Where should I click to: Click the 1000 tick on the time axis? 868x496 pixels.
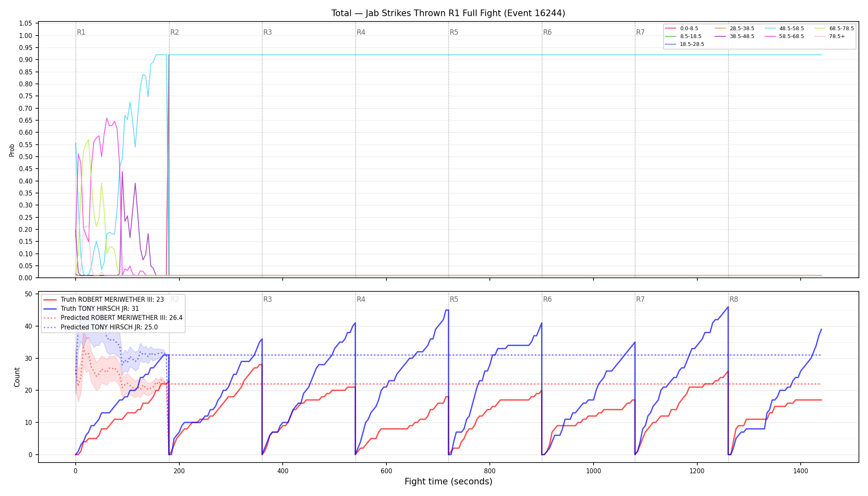(594, 470)
